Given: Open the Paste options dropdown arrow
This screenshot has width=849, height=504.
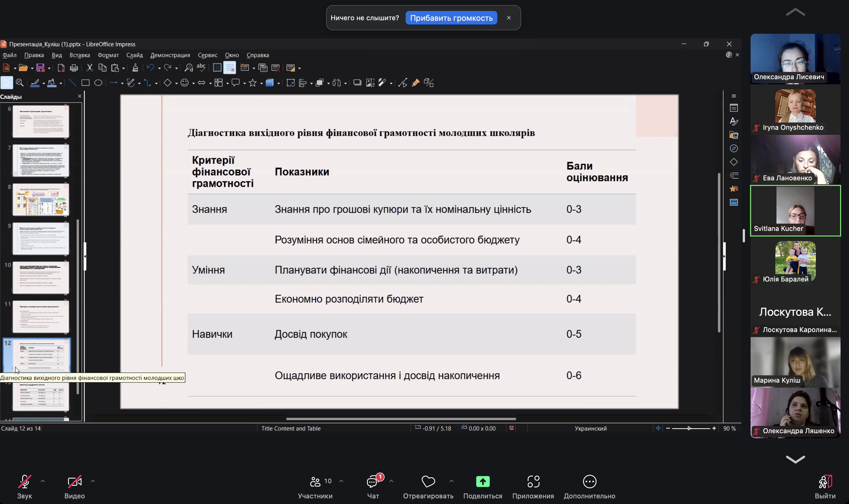Looking at the screenshot, I should coord(123,68).
